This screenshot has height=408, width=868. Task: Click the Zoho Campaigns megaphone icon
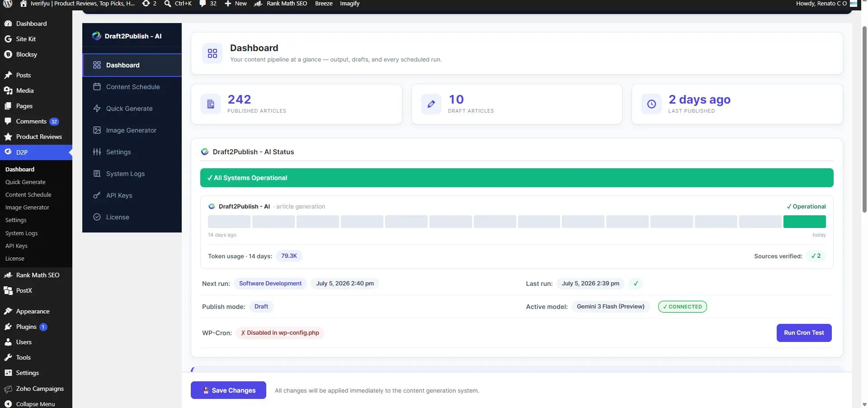8,389
